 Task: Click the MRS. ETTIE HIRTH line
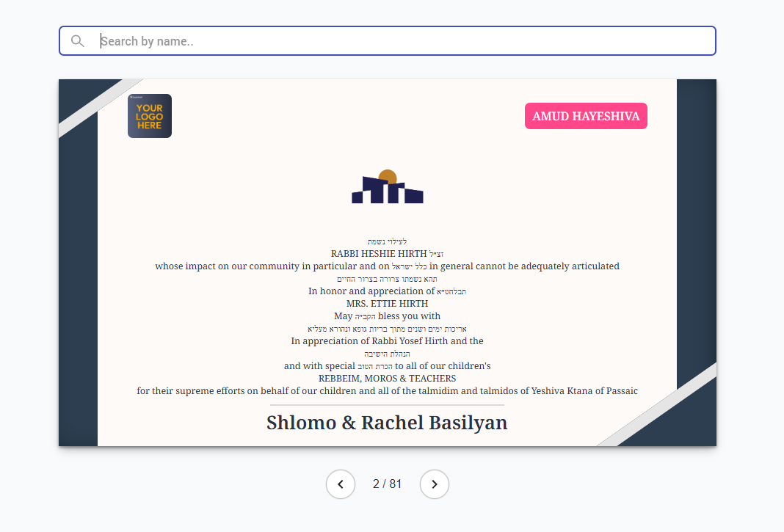coord(387,304)
